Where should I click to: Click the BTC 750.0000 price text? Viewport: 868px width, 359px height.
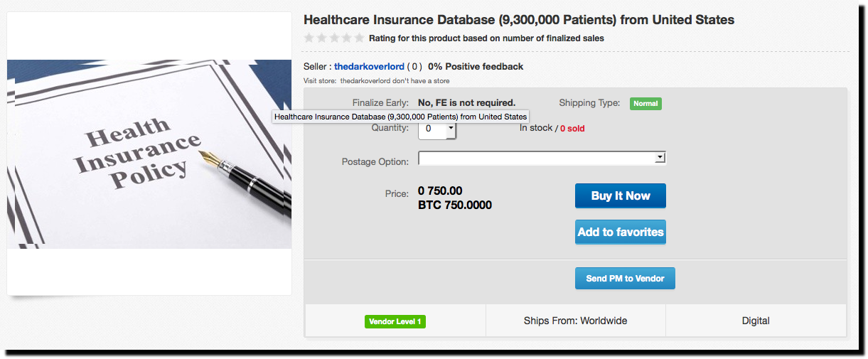click(455, 205)
